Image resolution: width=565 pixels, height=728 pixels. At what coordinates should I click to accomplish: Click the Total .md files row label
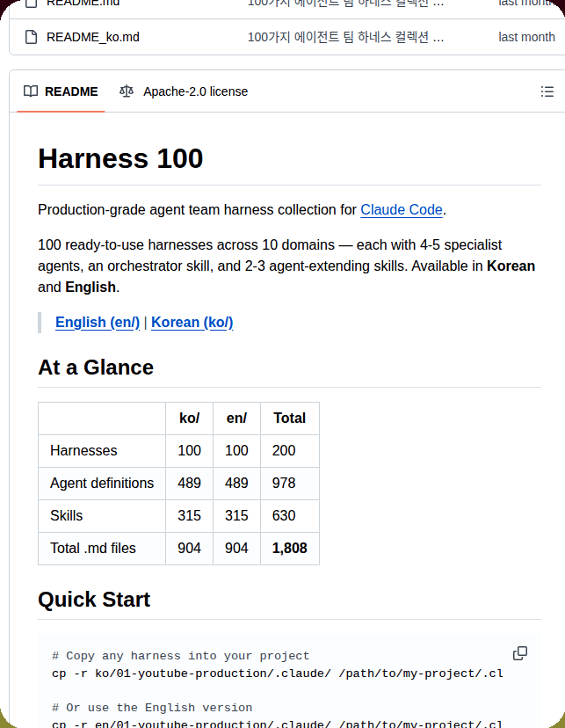pyautogui.click(x=93, y=549)
